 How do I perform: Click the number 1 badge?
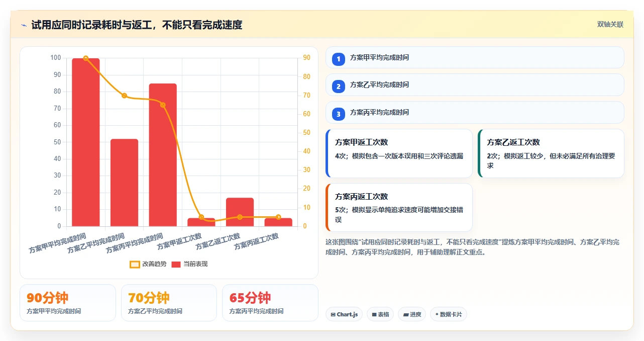339,59
